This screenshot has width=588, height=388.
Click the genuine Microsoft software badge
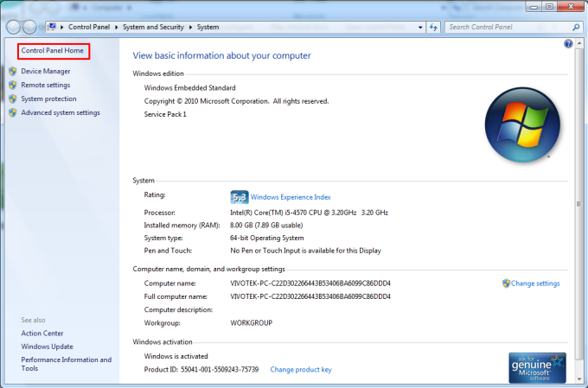(x=537, y=366)
